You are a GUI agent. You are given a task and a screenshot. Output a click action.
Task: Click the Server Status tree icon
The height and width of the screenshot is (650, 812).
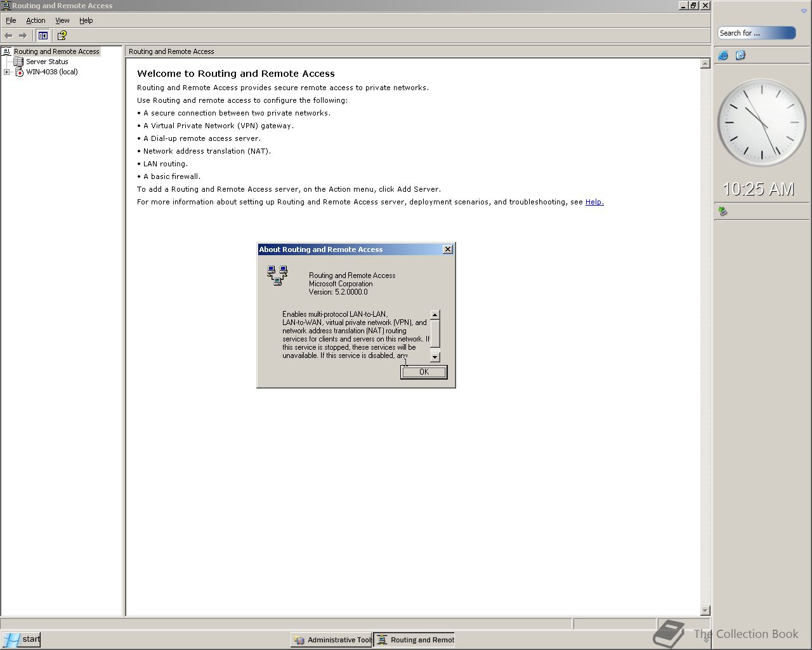(x=18, y=62)
